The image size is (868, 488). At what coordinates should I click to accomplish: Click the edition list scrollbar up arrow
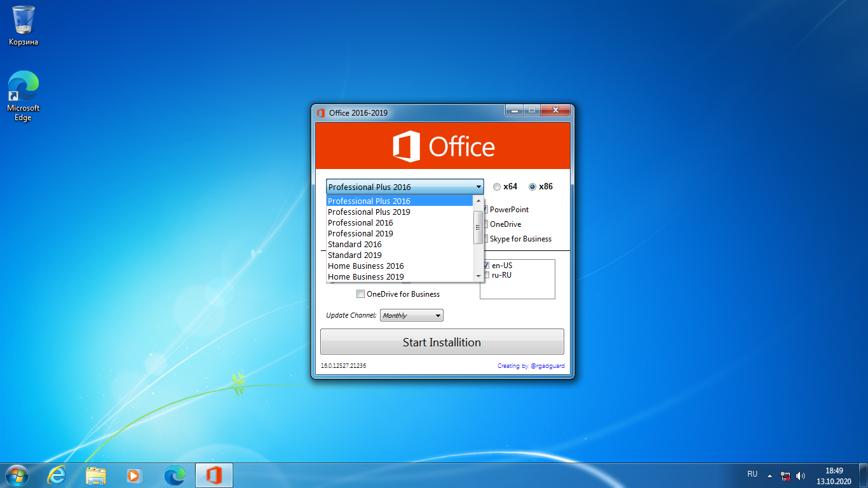[478, 201]
